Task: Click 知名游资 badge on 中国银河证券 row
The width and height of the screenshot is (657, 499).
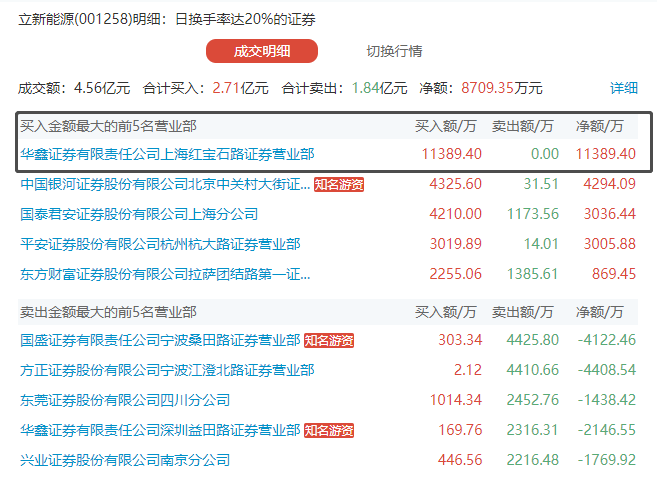Action: (339, 184)
